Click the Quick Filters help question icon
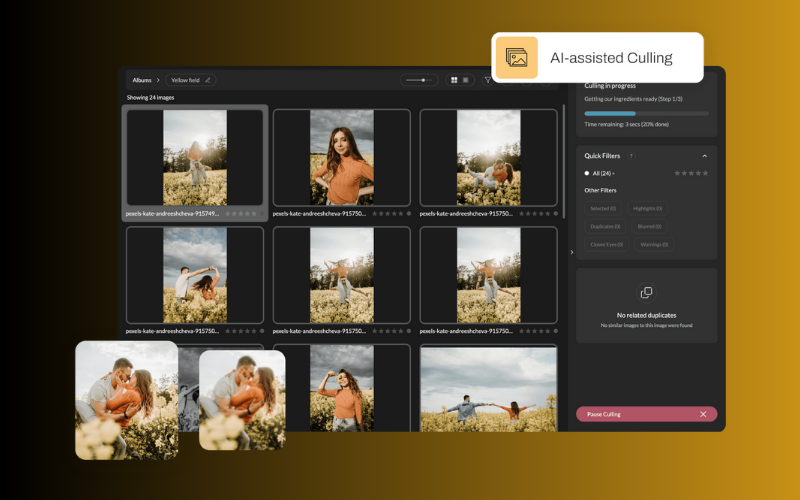Viewport: 800px width, 500px height. (631, 156)
